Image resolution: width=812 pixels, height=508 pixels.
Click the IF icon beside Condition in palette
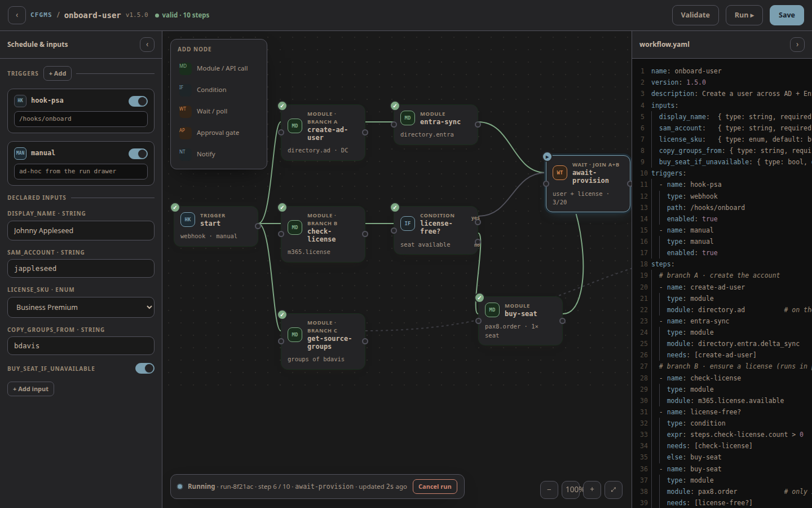coord(184,89)
